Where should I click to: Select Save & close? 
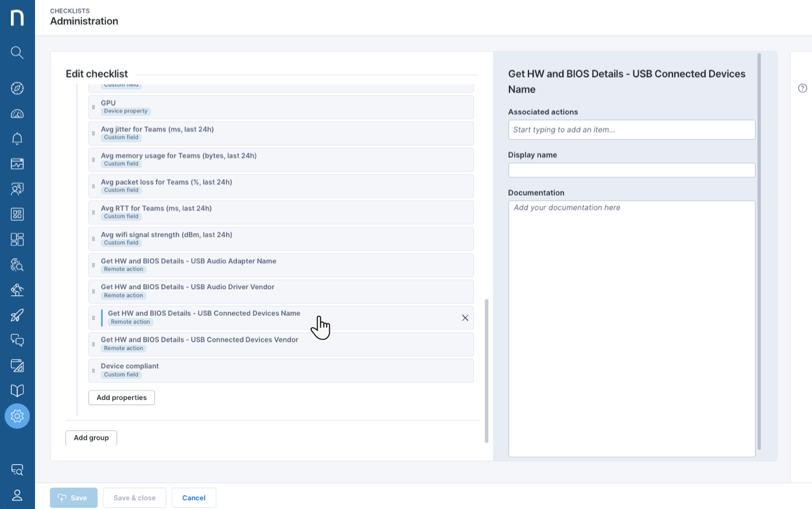pos(134,498)
